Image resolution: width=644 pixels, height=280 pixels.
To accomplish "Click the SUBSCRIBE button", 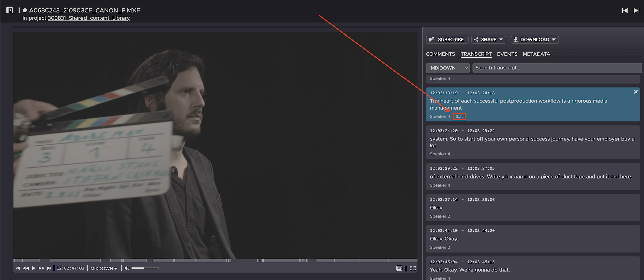I will pyautogui.click(x=447, y=40).
